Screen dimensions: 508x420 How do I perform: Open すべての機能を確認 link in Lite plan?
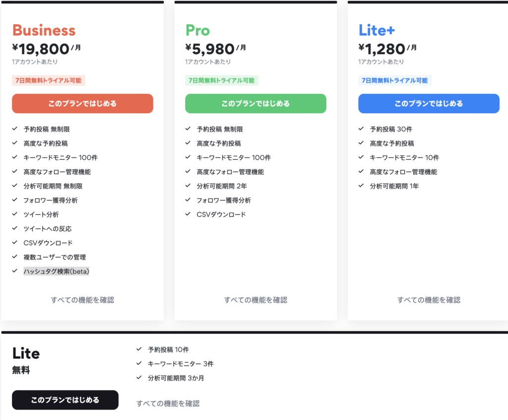pos(168,404)
